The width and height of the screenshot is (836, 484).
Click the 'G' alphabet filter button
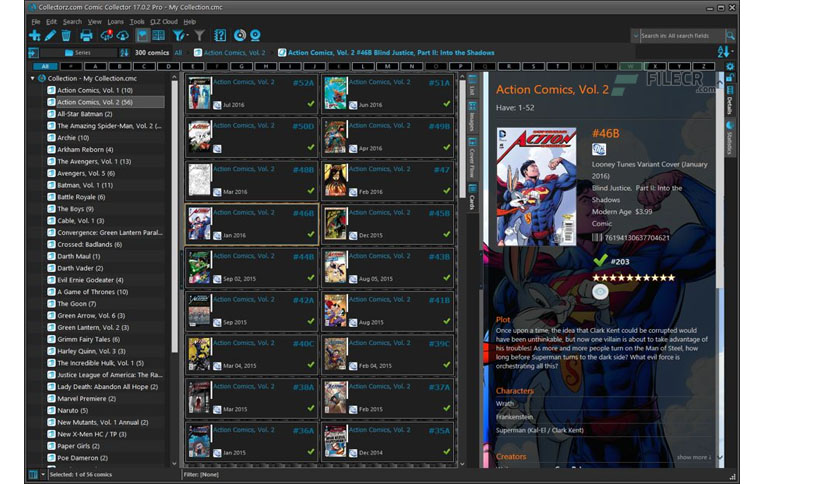pos(242,66)
